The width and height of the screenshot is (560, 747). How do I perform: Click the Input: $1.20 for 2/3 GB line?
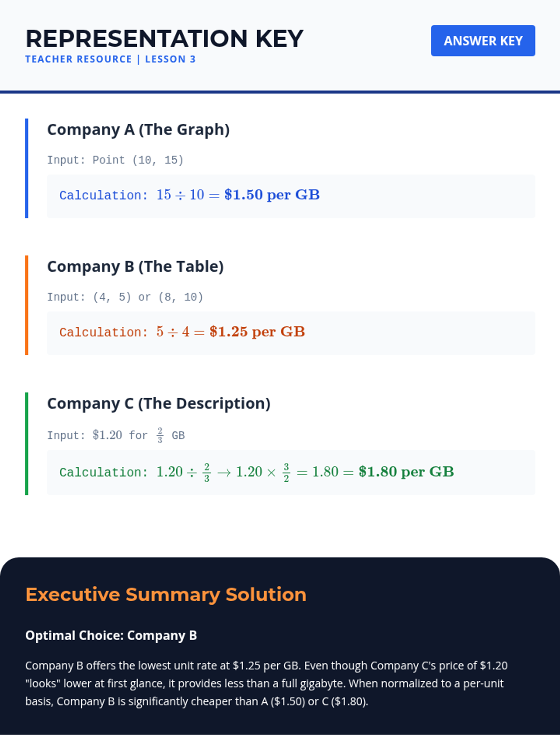[x=116, y=435]
